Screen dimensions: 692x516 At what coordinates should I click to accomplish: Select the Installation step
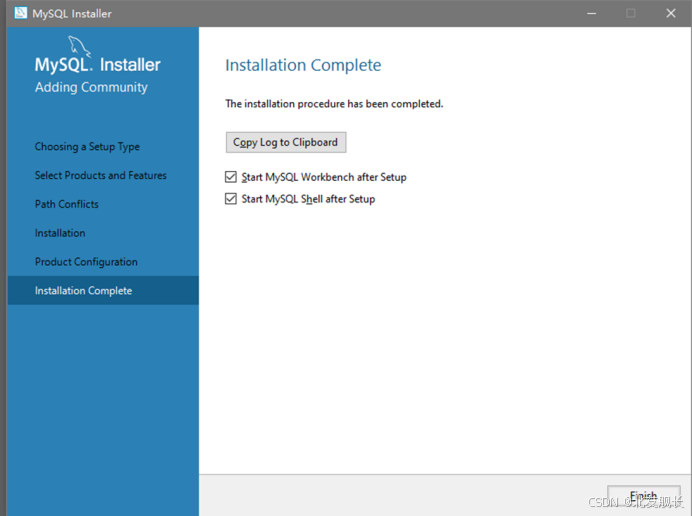click(x=60, y=233)
